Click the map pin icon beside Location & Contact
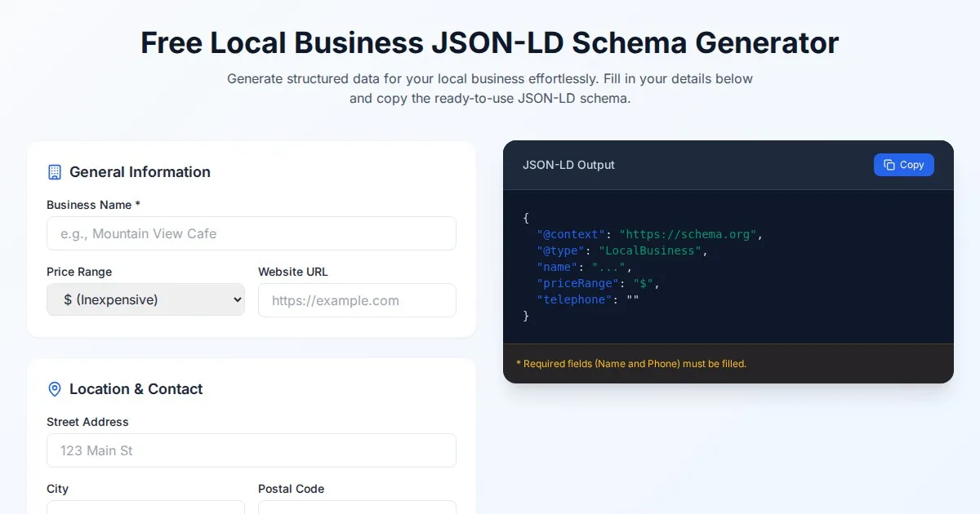980x514 pixels. 55,389
